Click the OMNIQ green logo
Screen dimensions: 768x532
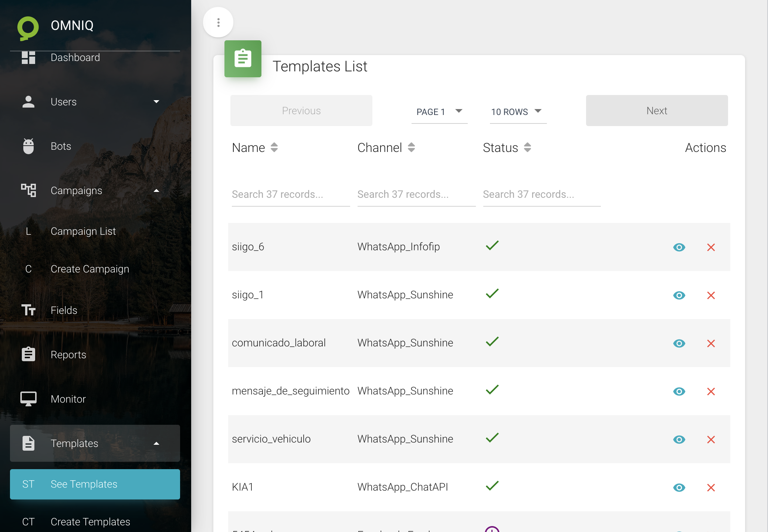click(28, 27)
